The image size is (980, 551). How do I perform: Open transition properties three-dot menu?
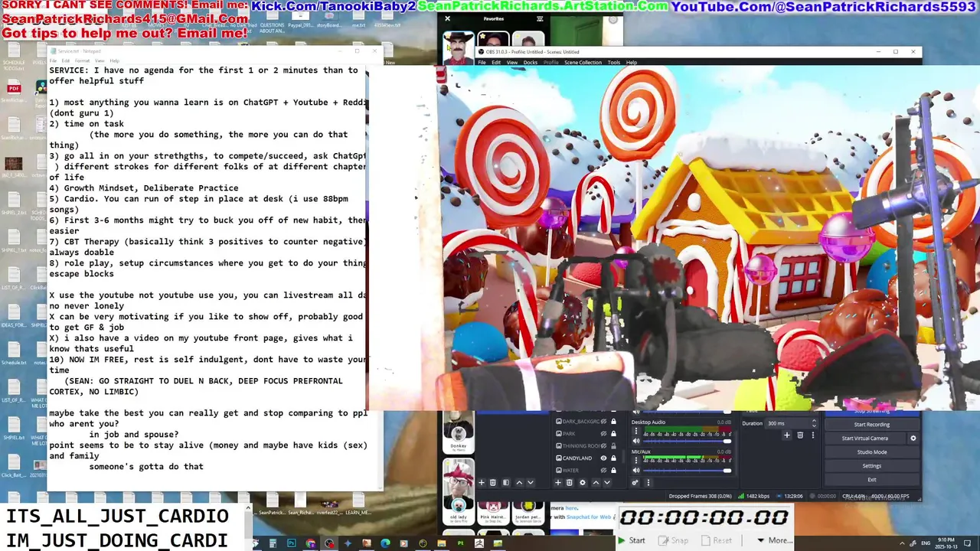coord(813,435)
